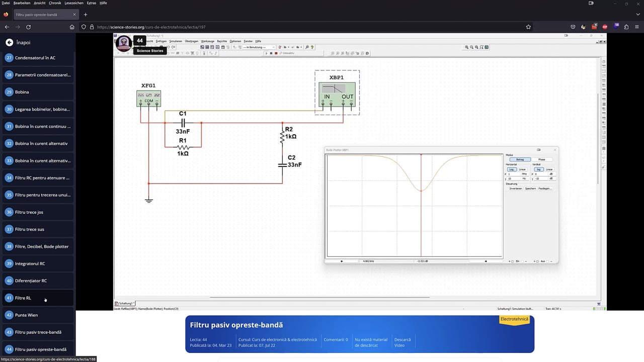The height and width of the screenshot is (362, 644).
Task: Click the zoom-in magnifier in Multisim toolbar
Action: pyautogui.click(x=467, y=47)
